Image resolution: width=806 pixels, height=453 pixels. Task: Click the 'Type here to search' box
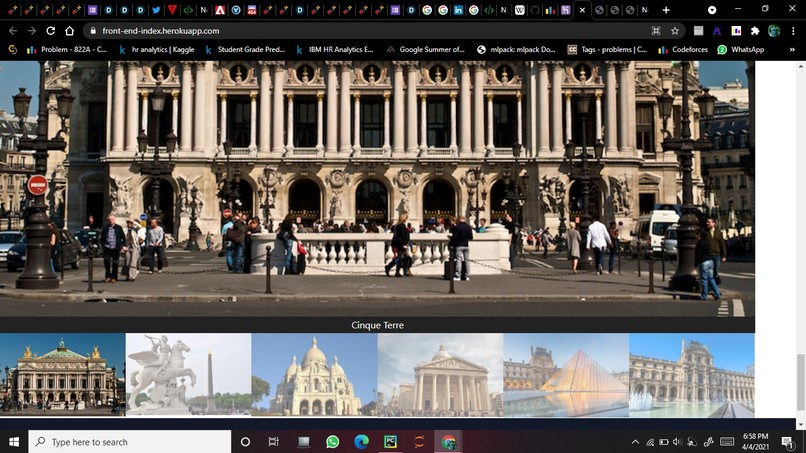130,442
